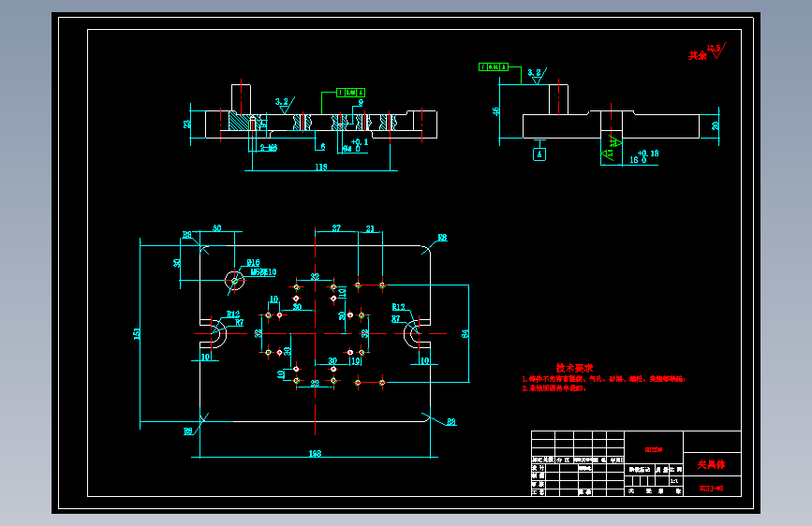The width and height of the screenshot is (812, 526).
Task: Select the 118 dimension in the section view
Action: coord(321,167)
